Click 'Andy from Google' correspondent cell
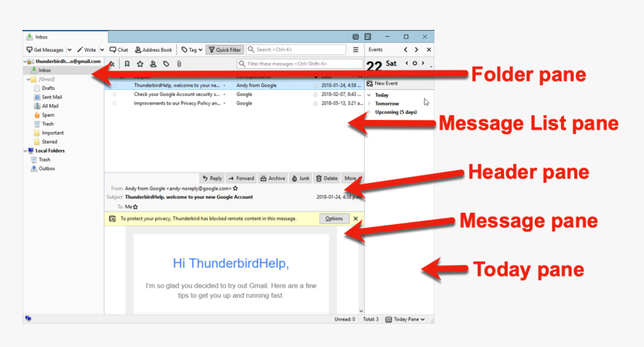 (x=256, y=85)
